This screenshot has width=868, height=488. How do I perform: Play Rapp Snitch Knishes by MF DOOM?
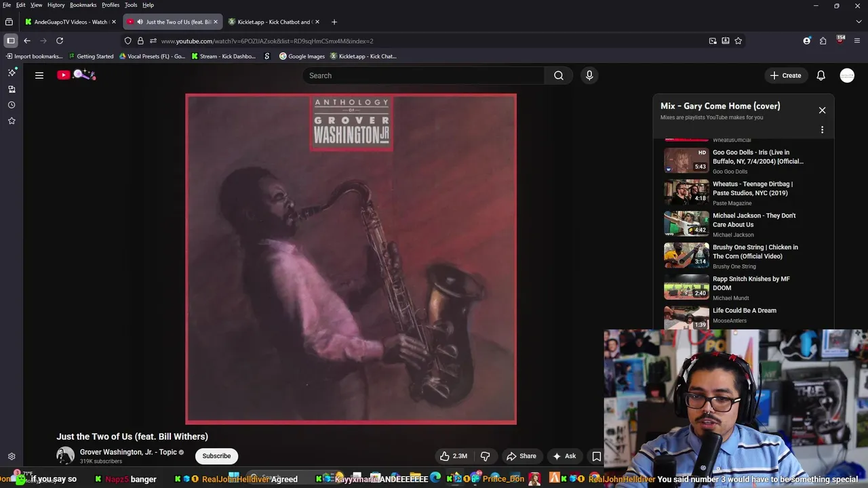(x=743, y=288)
